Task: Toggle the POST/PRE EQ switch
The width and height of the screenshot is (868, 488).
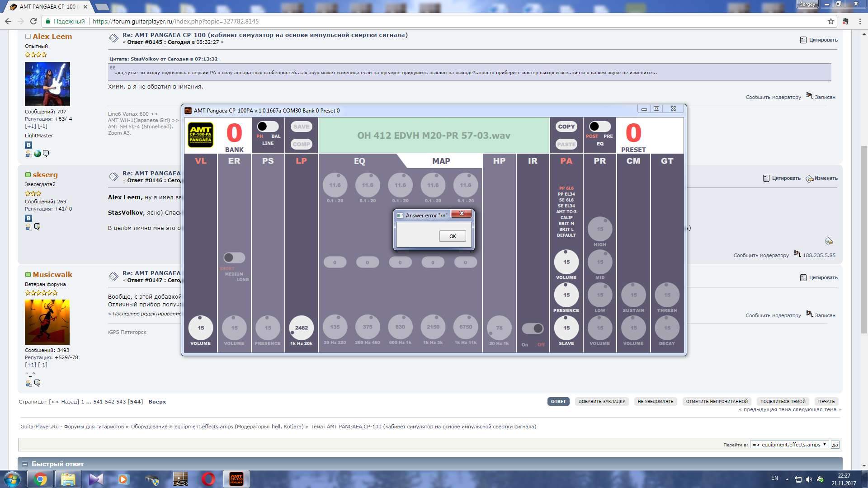Action: coord(599,127)
